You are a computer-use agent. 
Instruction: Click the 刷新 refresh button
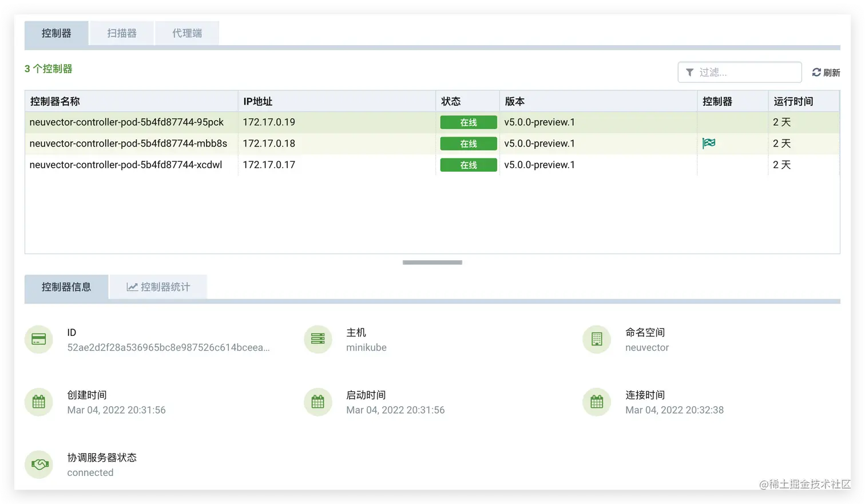pos(826,72)
